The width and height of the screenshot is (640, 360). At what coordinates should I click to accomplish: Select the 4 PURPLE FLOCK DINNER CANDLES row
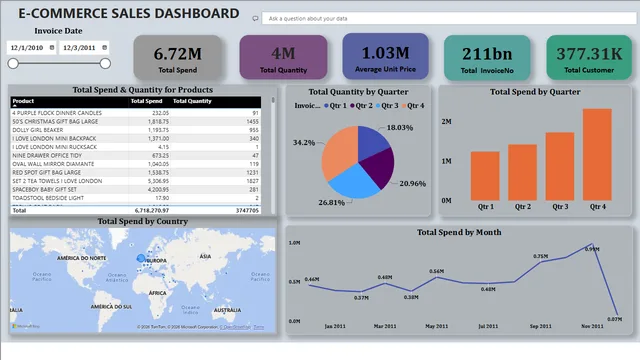[x=136, y=113]
